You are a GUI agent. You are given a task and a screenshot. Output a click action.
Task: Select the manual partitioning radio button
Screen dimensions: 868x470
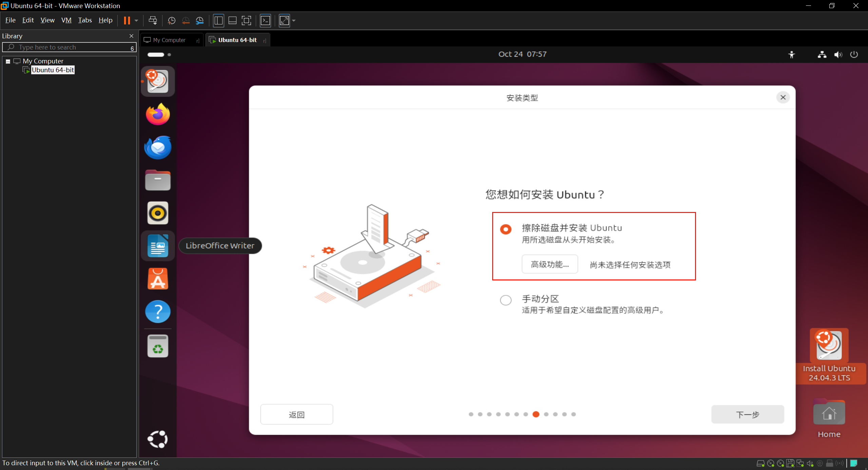[505, 300]
